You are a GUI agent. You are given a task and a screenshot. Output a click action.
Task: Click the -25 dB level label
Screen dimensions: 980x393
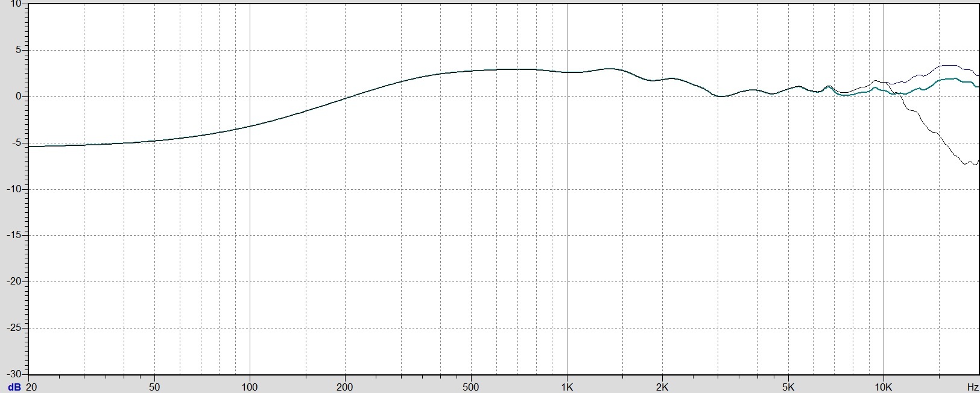pyautogui.click(x=14, y=328)
